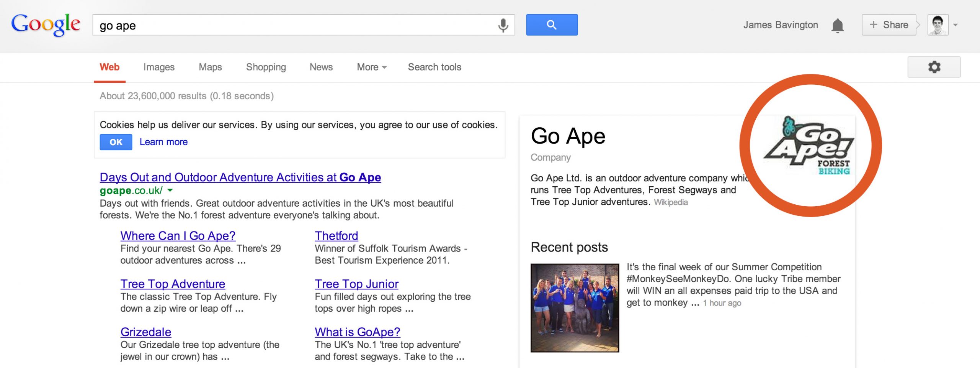This screenshot has width=980, height=368.
Task: Open Search tools
Action: coord(434,67)
